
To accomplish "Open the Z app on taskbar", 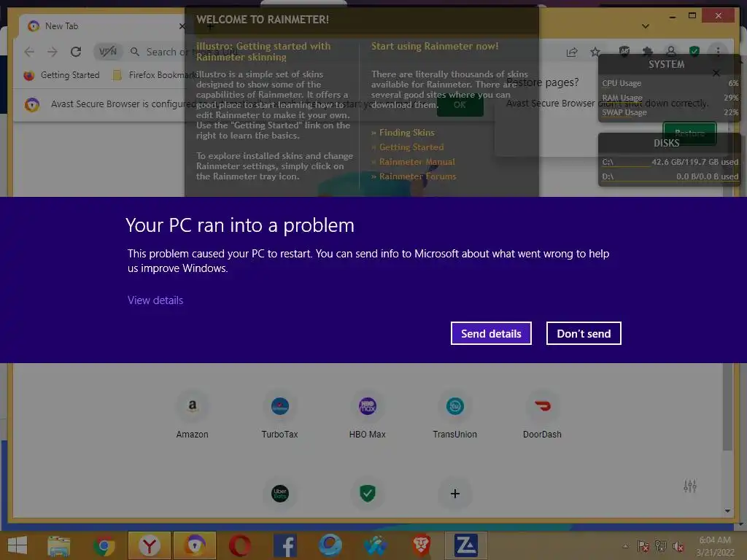I will 466,545.
